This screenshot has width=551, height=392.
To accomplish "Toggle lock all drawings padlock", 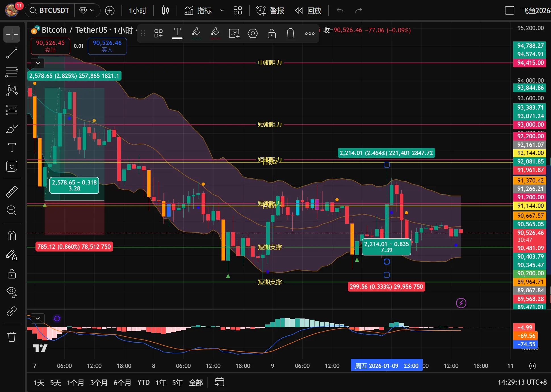I will pyautogui.click(x=12, y=274).
